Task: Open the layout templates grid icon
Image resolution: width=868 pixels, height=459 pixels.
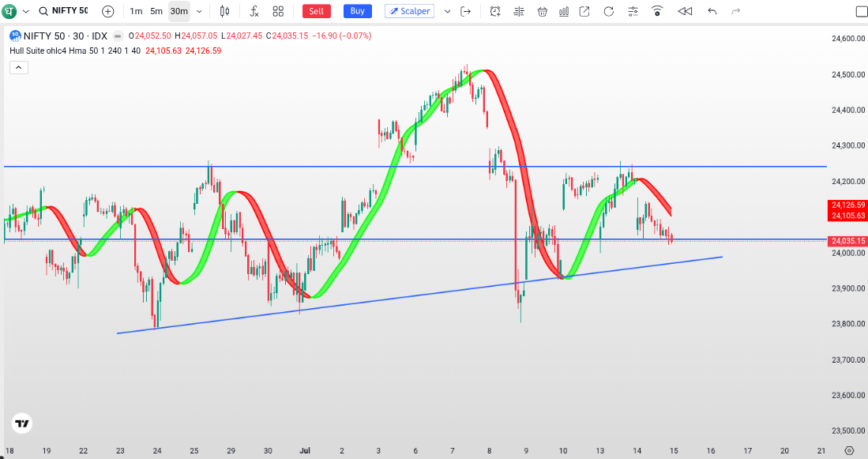Action: coord(278,11)
